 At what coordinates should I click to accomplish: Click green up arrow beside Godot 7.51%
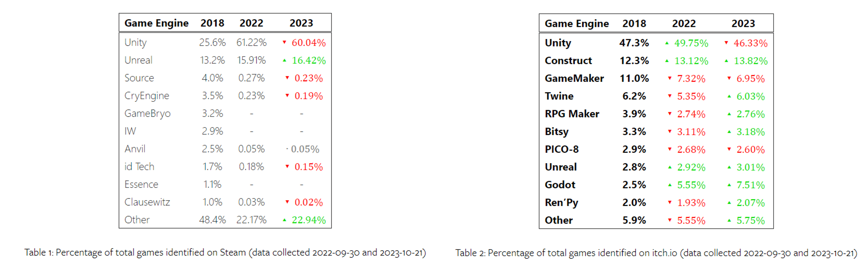[729, 185]
